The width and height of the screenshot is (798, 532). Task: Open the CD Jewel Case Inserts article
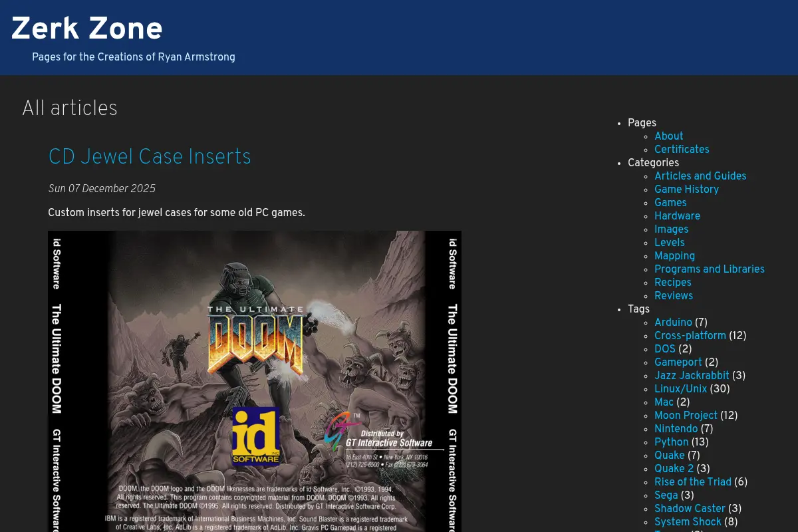[150, 157]
